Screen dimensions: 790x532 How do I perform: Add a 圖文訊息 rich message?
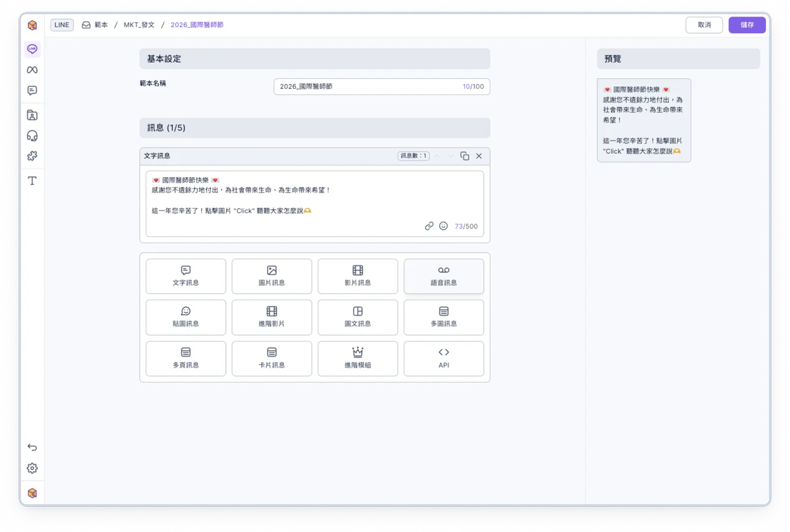pos(358,317)
